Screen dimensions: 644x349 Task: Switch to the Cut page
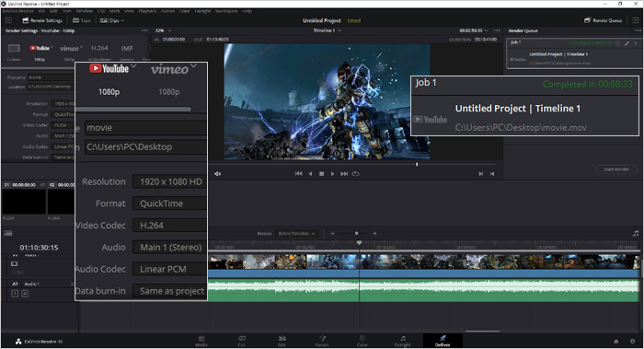click(241, 341)
